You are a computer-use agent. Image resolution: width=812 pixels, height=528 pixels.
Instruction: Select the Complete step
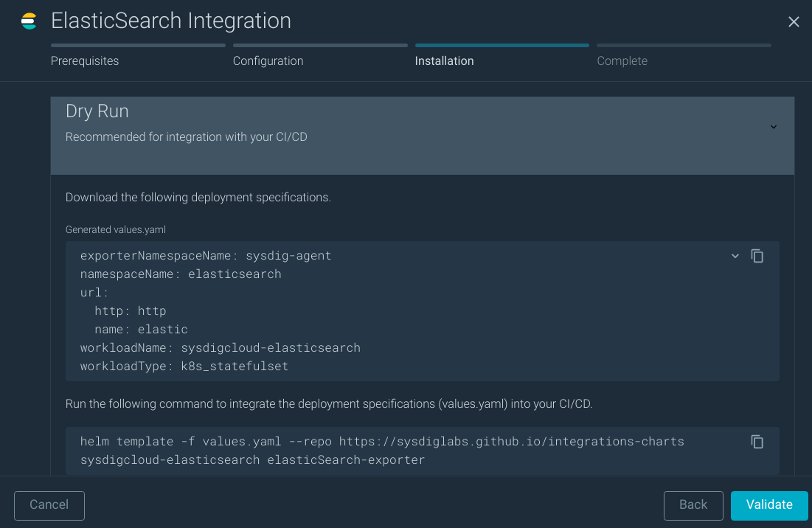[622, 61]
